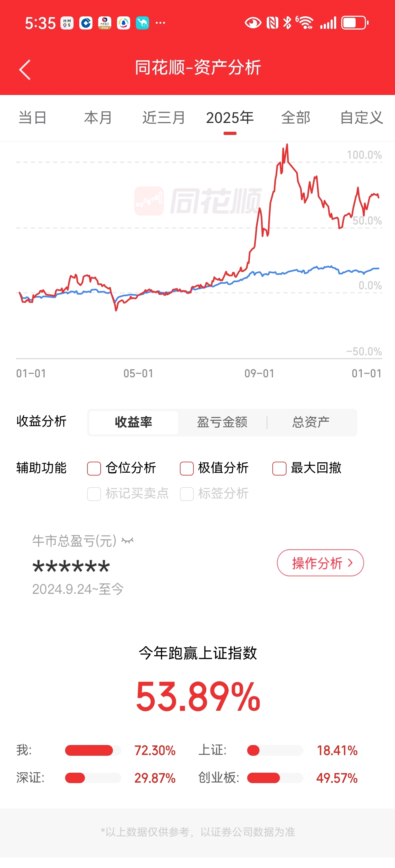
Task: Tap the battery indicator icon
Action: coord(355,23)
